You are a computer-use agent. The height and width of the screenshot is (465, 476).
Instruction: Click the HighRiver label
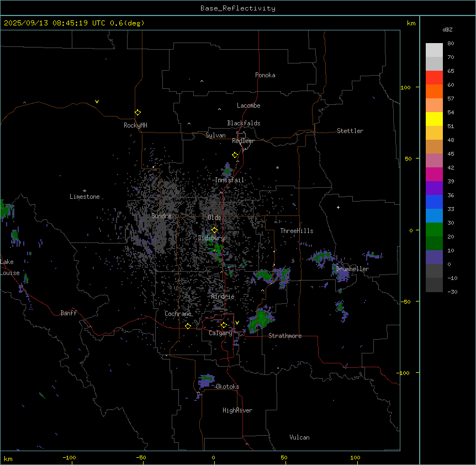(x=237, y=410)
